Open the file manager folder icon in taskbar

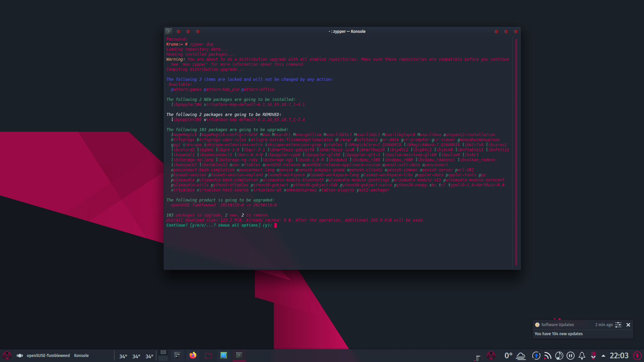[208, 355]
